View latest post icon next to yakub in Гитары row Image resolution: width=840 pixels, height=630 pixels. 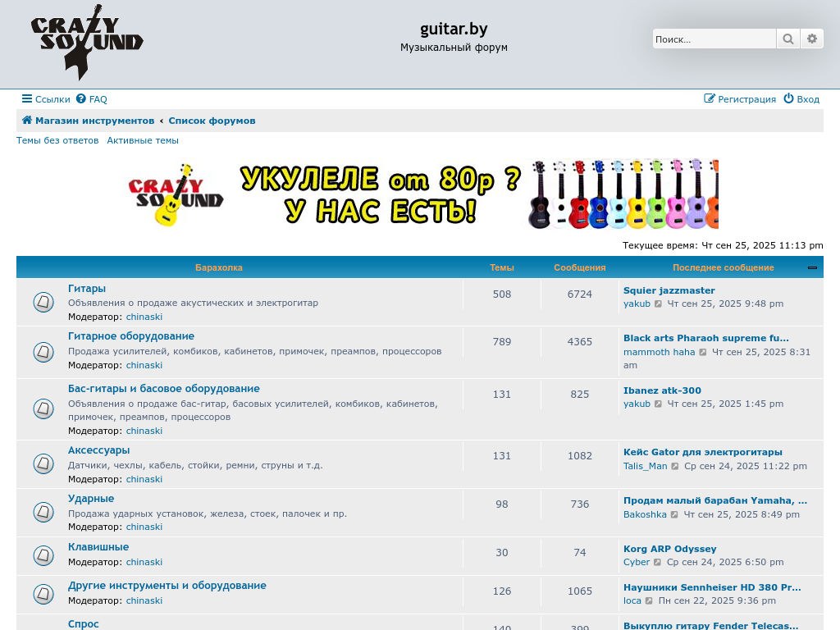(659, 304)
